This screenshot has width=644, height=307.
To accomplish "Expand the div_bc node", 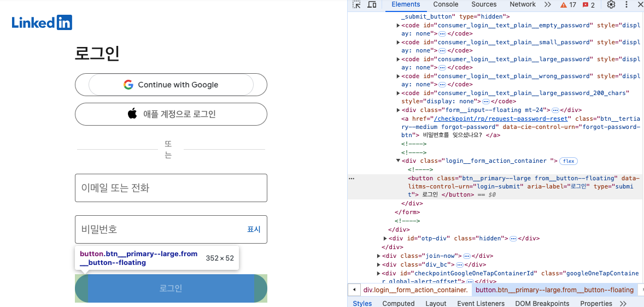I will click(x=378, y=264).
